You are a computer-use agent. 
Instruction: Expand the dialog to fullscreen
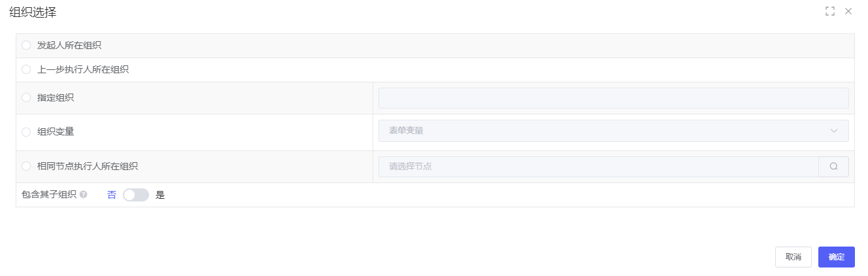(830, 11)
